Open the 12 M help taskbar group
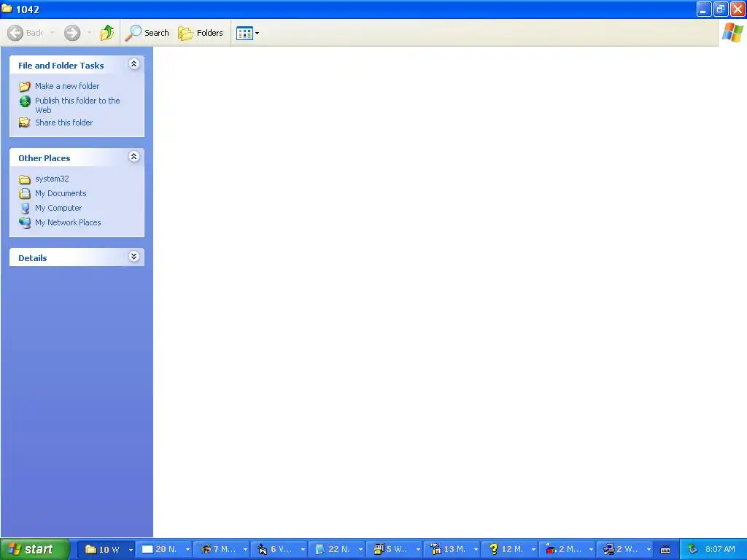Viewport: 747px width, 560px height. click(x=509, y=549)
